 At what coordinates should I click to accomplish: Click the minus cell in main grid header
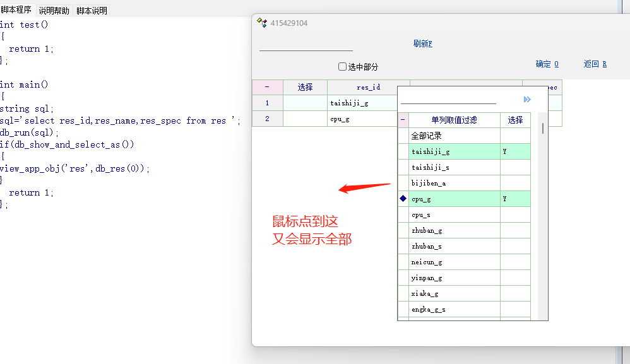click(x=267, y=87)
